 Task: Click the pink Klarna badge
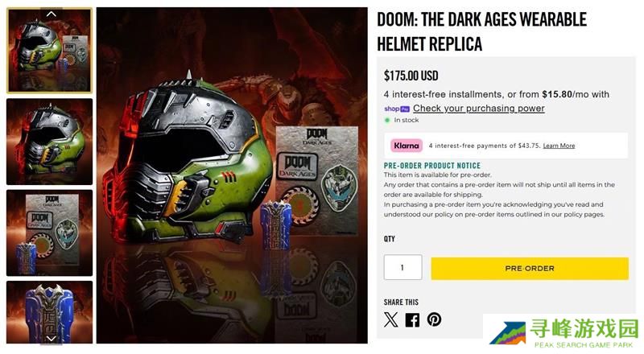click(407, 146)
